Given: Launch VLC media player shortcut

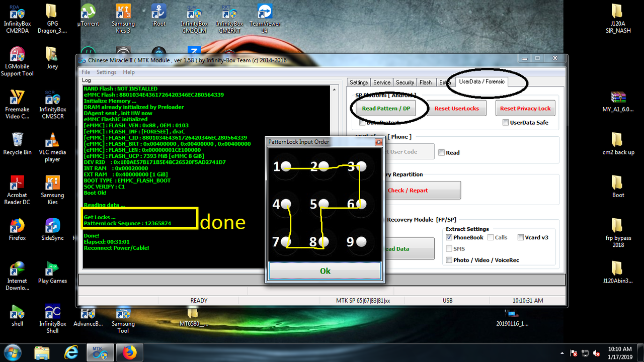Looking at the screenshot, I should click(52, 147).
